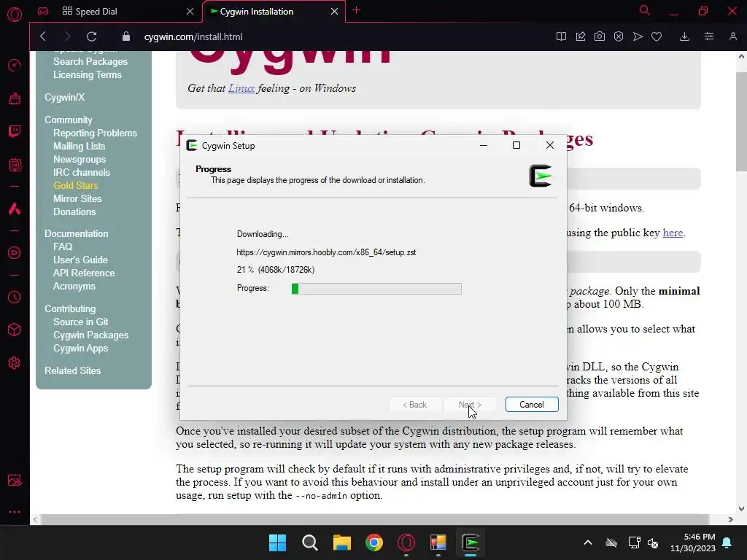Screen dimensions: 747x560
Task: Click the edit page pencil icon
Action: 580,36
